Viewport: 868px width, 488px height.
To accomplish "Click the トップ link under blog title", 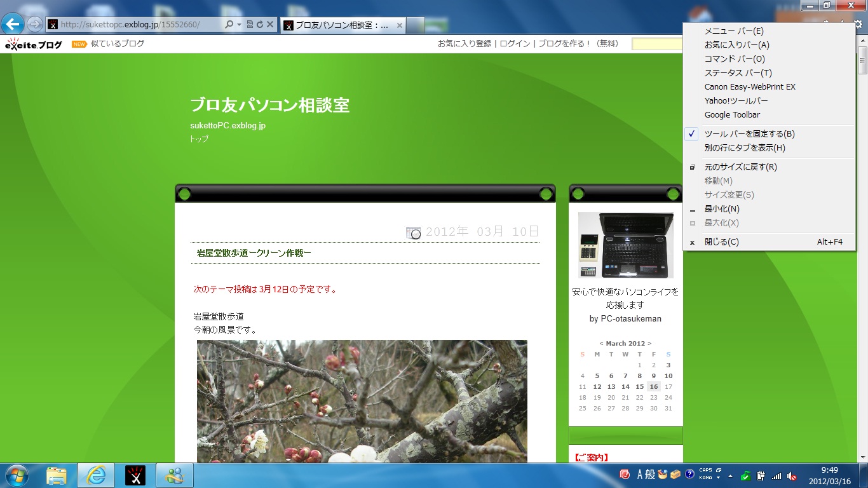I will pyautogui.click(x=199, y=139).
